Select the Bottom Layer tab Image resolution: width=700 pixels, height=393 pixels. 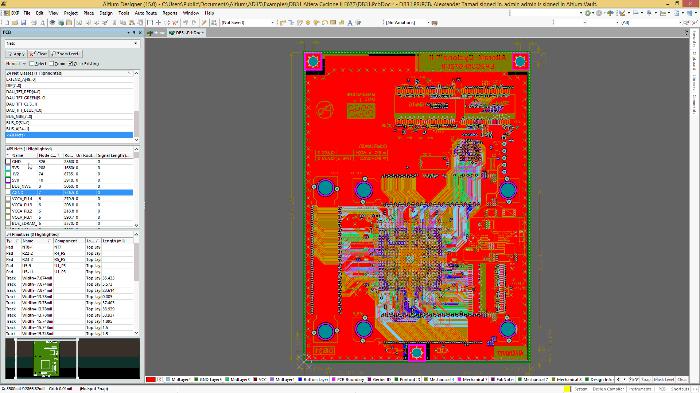point(313,380)
